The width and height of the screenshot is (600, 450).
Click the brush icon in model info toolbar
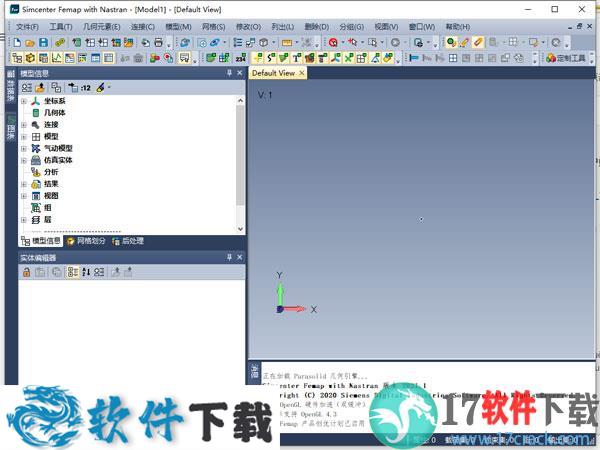point(100,88)
